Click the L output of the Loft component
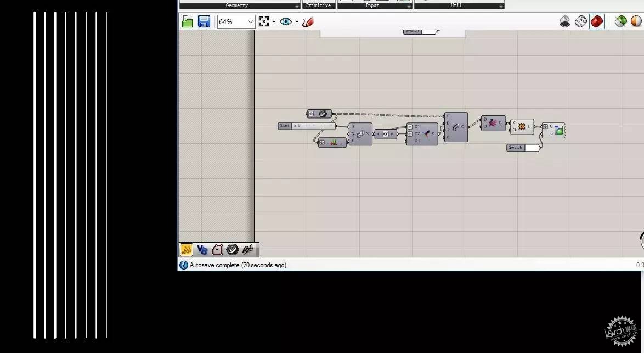644x353 pixels. click(x=529, y=127)
